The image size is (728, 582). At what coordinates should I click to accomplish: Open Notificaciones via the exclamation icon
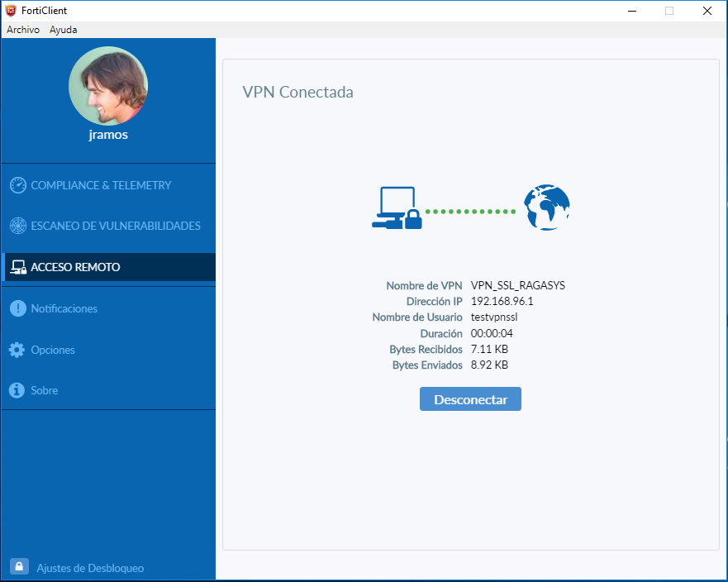pos(18,308)
